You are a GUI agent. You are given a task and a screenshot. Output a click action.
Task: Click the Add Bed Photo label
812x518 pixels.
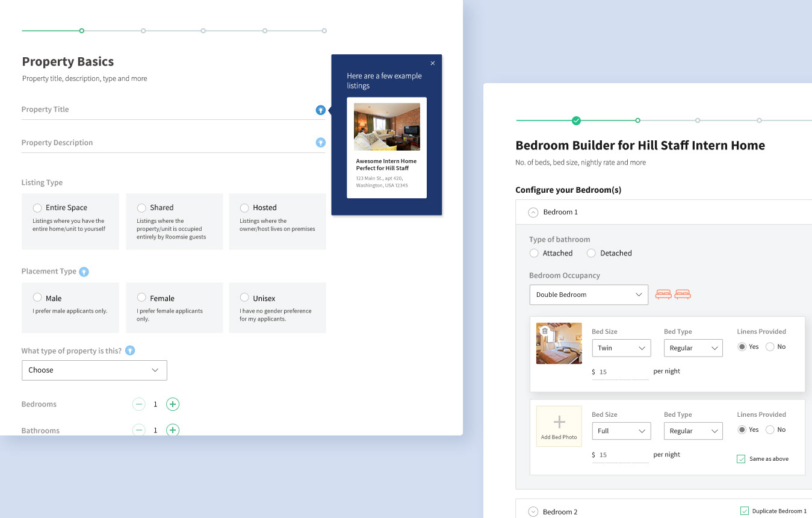[x=559, y=437]
